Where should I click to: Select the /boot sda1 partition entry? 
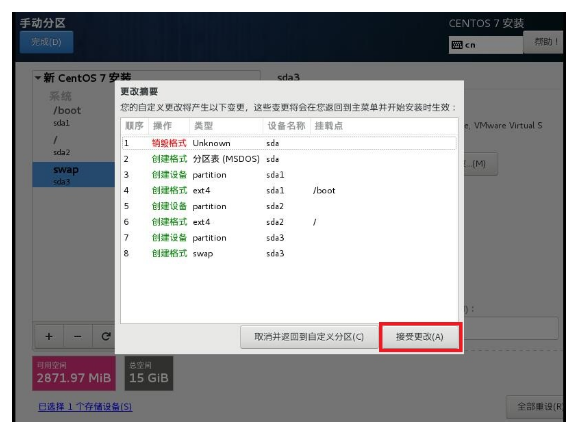click(x=73, y=116)
